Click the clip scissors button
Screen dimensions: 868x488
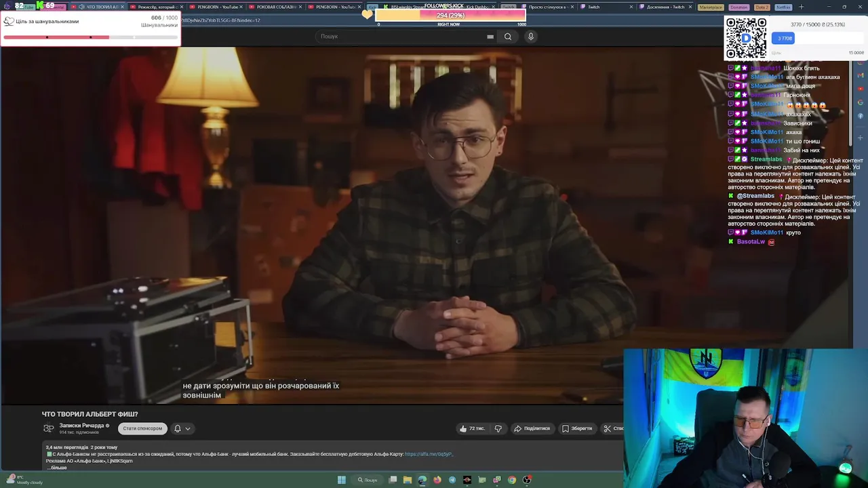(x=612, y=428)
